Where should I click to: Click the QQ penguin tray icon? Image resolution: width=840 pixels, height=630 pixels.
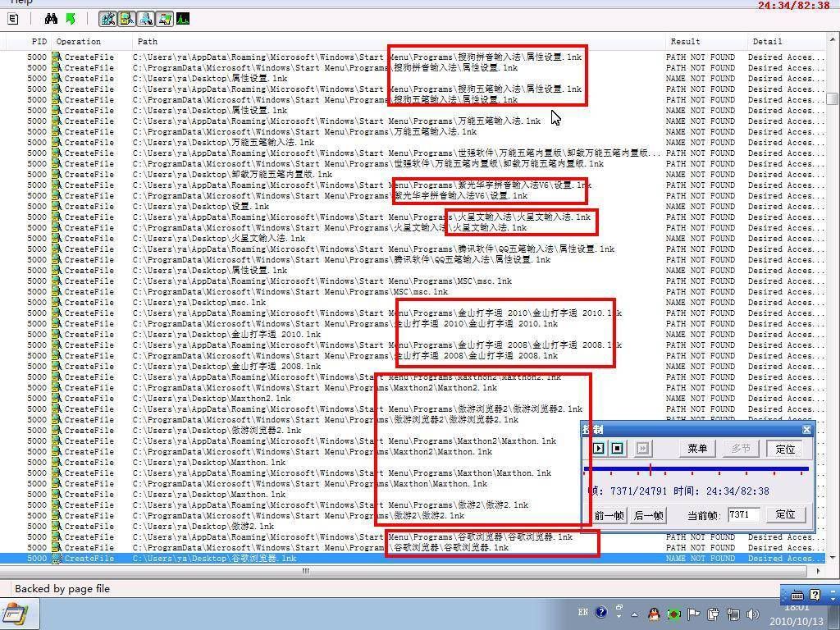point(654,614)
